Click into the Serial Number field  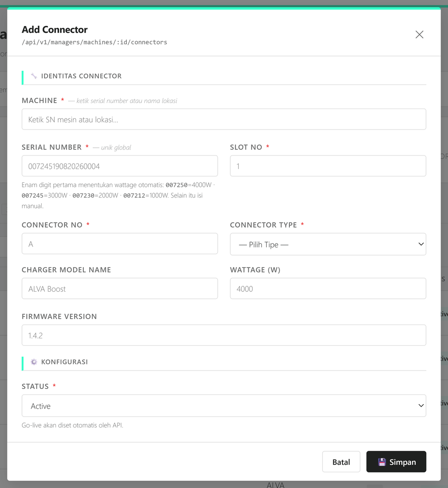[x=120, y=166]
